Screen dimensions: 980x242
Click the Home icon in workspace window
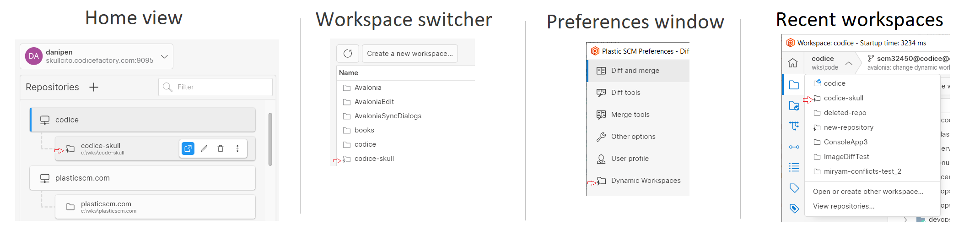click(793, 63)
